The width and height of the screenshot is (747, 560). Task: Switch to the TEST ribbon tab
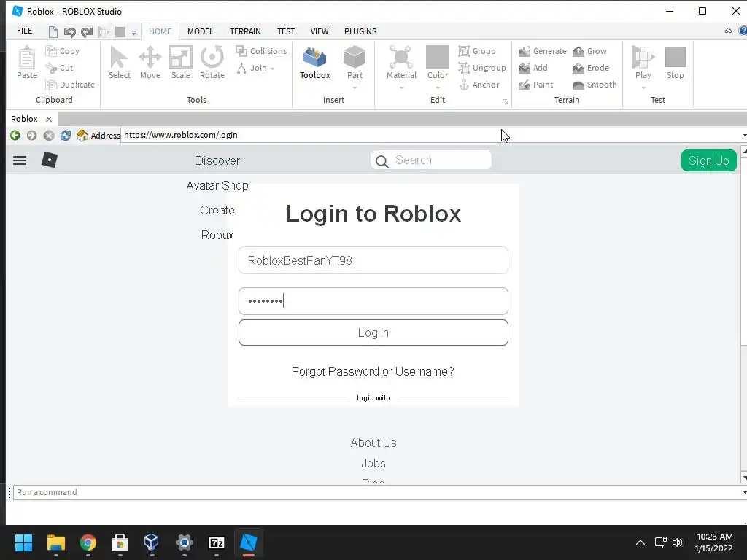pyautogui.click(x=286, y=31)
